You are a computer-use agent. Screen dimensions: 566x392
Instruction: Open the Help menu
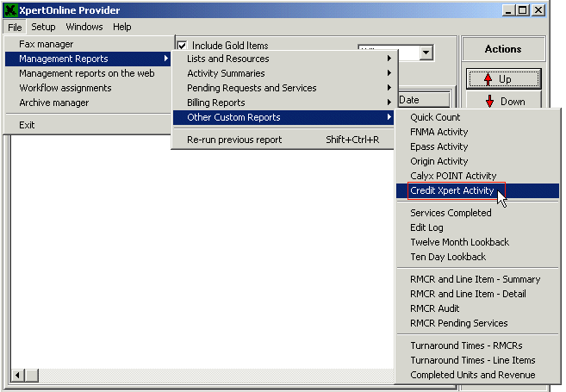click(x=122, y=27)
